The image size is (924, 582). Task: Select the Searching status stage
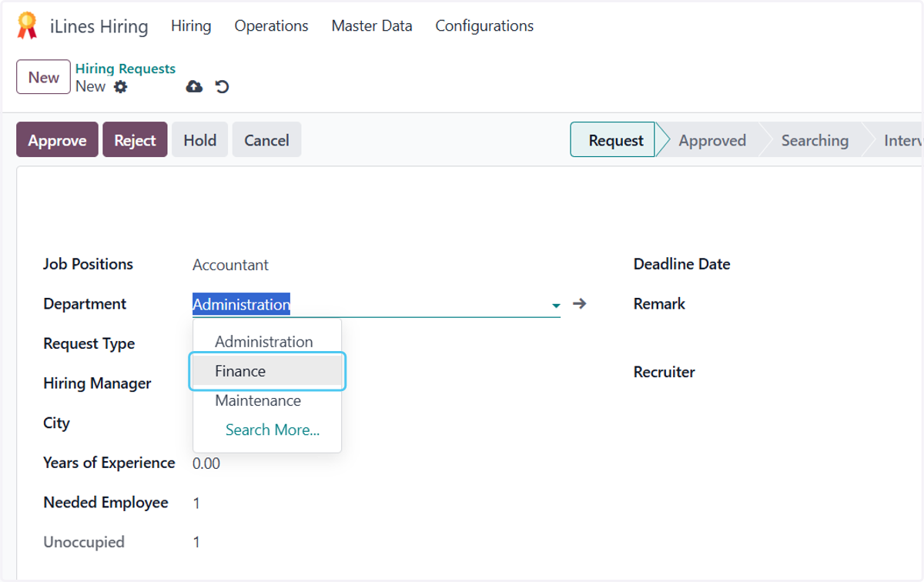[x=815, y=140]
